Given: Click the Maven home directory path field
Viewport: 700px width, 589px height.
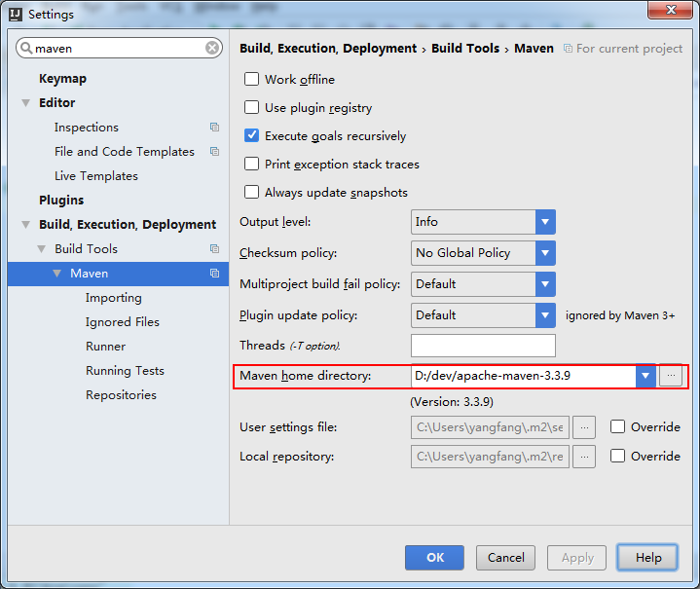Looking at the screenshot, I should click(x=523, y=376).
